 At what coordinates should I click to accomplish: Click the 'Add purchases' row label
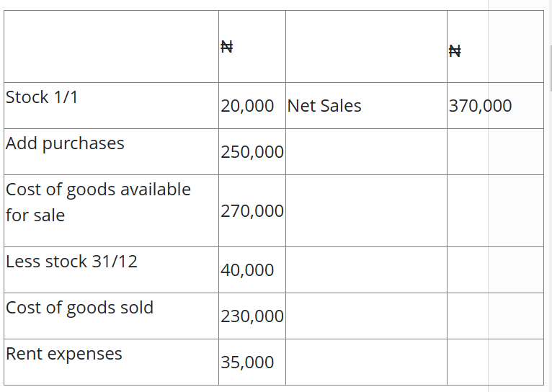(x=65, y=143)
